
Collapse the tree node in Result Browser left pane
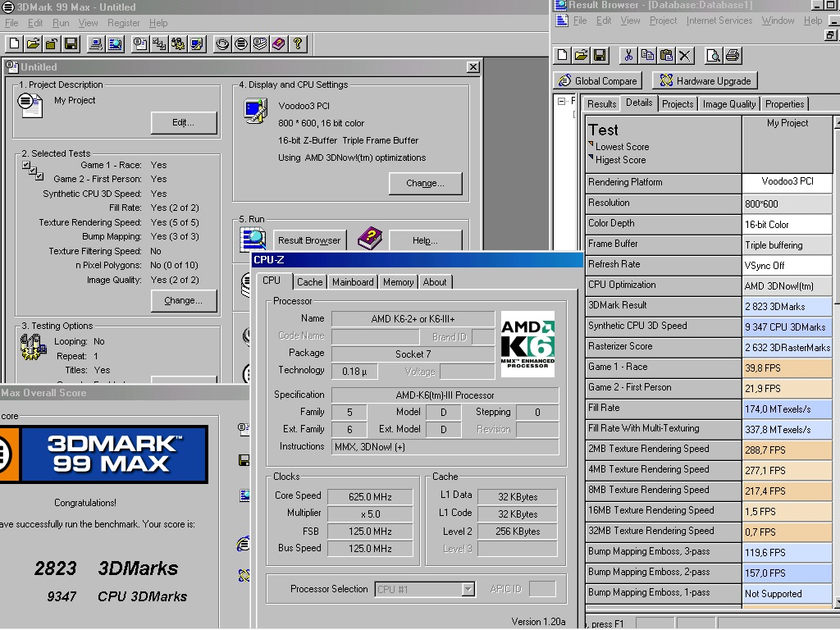pyautogui.click(x=561, y=101)
